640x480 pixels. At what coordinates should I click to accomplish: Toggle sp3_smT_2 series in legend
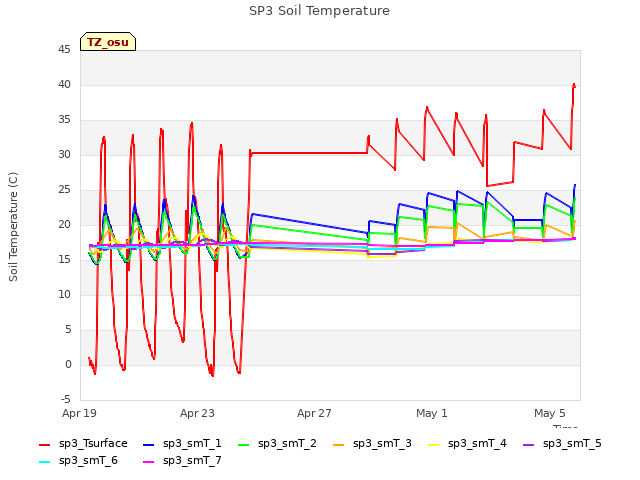(x=277, y=443)
